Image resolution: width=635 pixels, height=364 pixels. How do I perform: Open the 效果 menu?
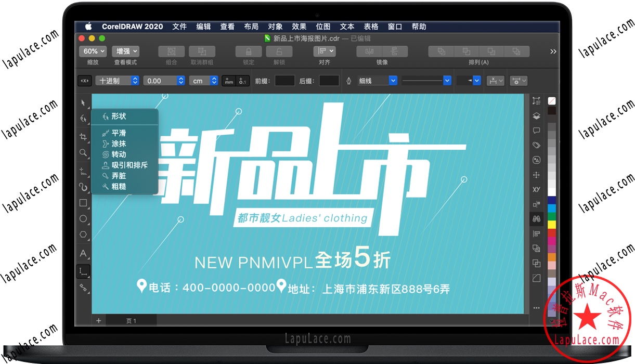click(x=299, y=27)
